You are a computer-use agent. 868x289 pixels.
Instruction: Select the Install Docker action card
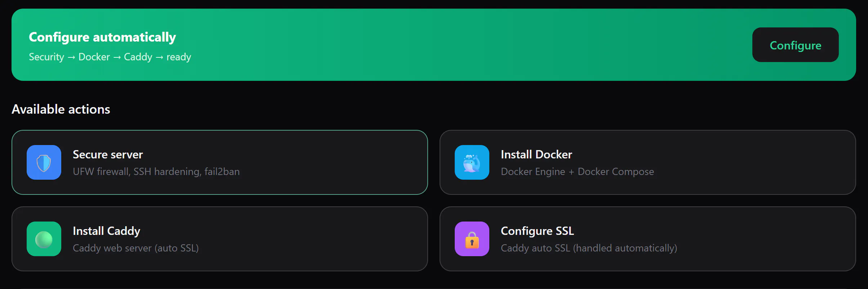tap(647, 162)
